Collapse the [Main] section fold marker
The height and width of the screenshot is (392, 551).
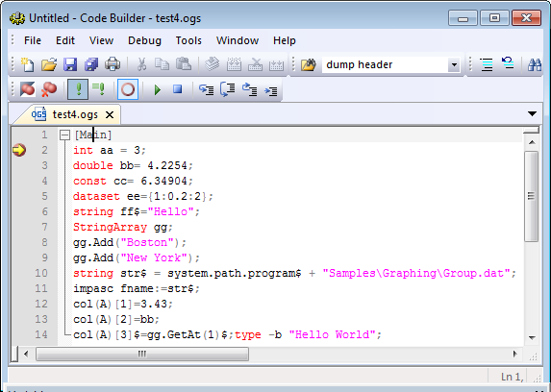pos(64,135)
